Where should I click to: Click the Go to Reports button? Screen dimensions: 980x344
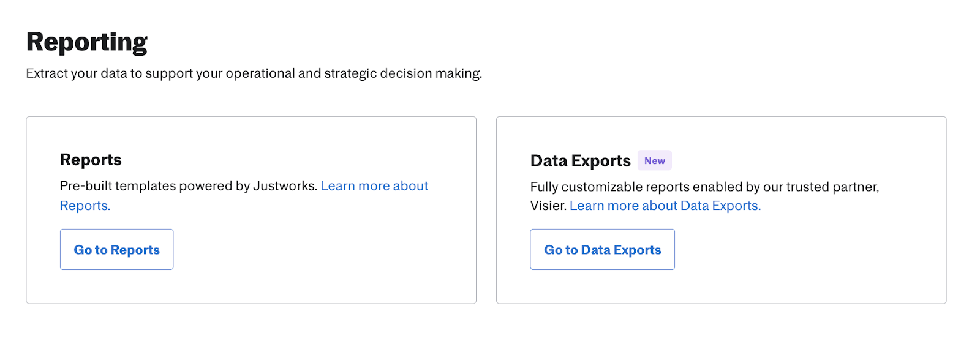click(116, 250)
